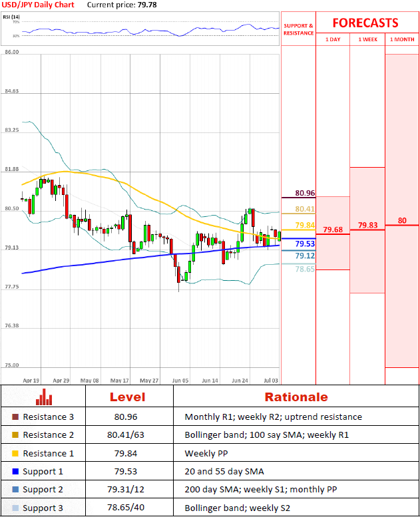
Task: Click the 80.96 level cell in table
Action: (x=126, y=417)
